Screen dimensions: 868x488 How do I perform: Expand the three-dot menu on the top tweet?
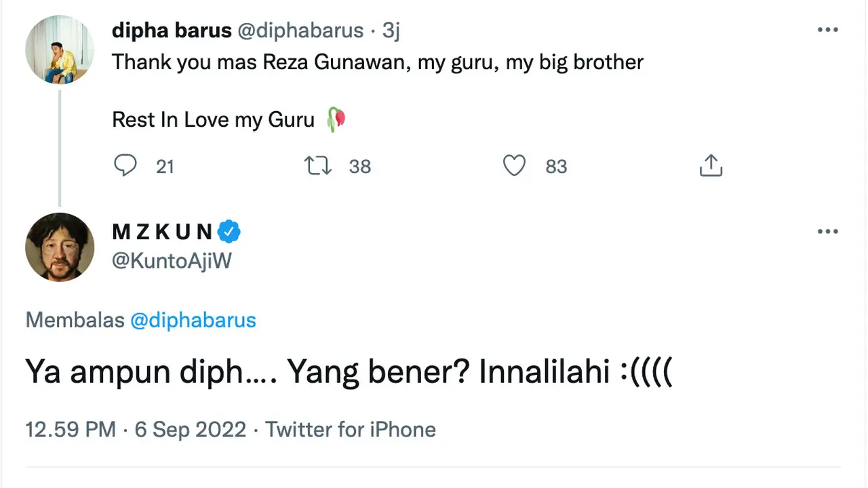click(x=828, y=30)
